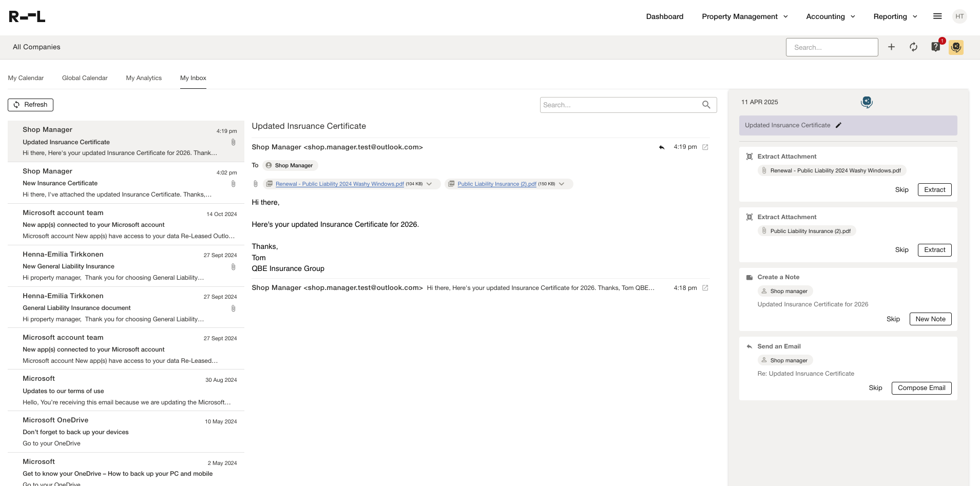The width and height of the screenshot is (980, 486).
Task: Open 4:19 pm email in new window
Action: coord(705,147)
